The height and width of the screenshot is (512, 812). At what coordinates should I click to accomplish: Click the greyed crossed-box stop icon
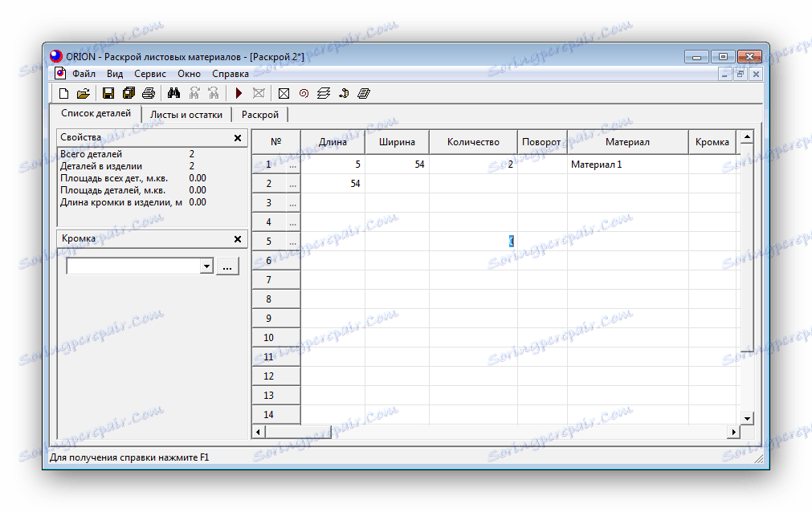(x=259, y=93)
